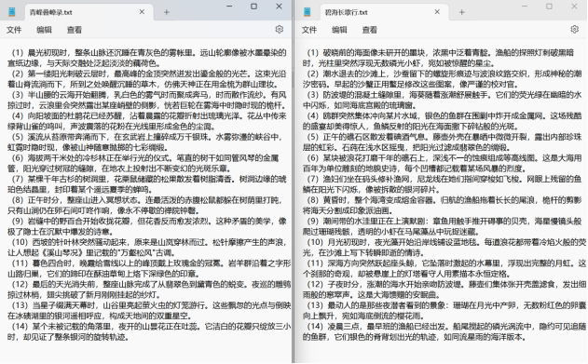
Task: Open 文件 menu in left window
Action: pos(14,30)
